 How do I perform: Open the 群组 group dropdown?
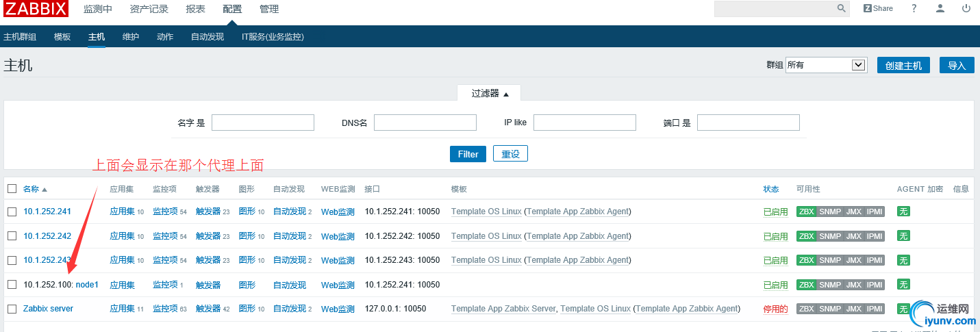827,65
